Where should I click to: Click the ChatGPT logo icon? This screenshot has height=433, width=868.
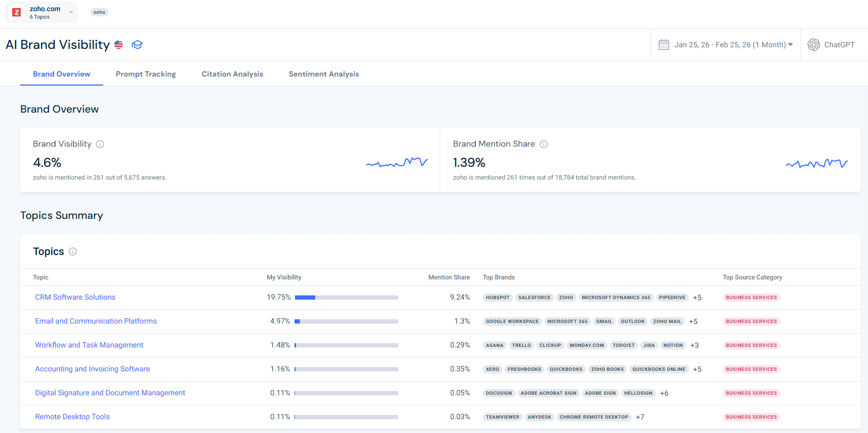[814, 45]
